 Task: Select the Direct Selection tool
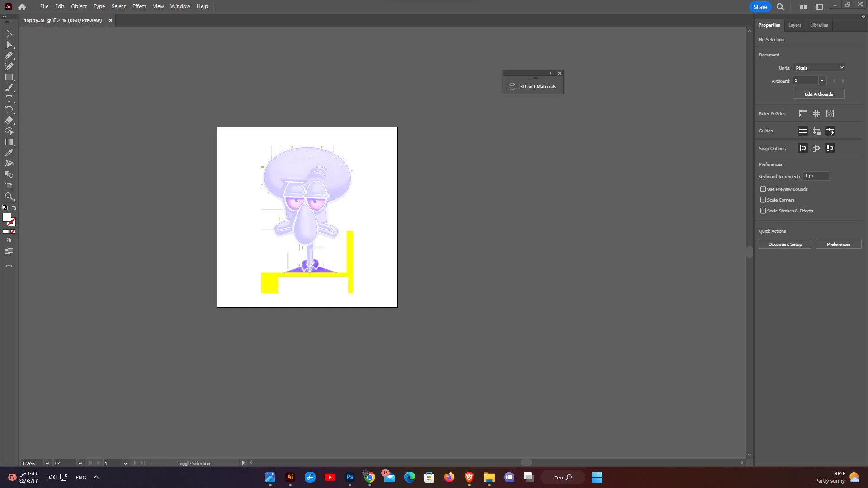pyautogui.click(x=9, y=44)
